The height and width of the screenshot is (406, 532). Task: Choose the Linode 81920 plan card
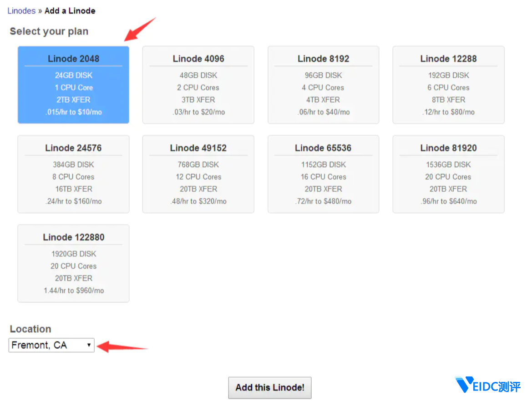(x=449, y=174)
